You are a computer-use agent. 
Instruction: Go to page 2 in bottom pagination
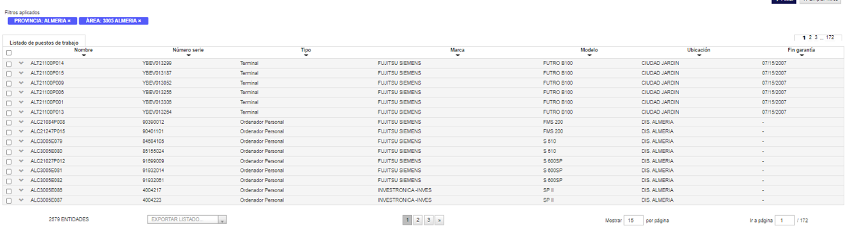coord(418,220)
